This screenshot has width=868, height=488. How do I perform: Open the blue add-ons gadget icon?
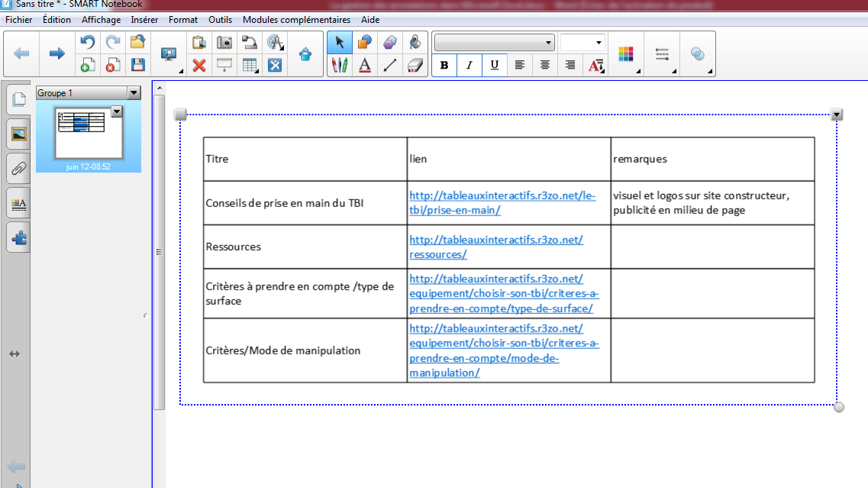(x=305, y=53)
